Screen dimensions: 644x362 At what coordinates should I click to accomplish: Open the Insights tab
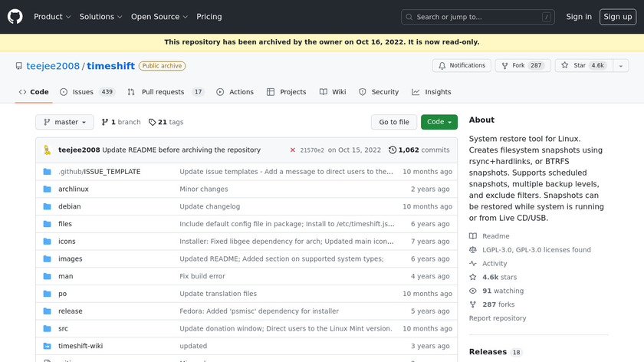431,92
